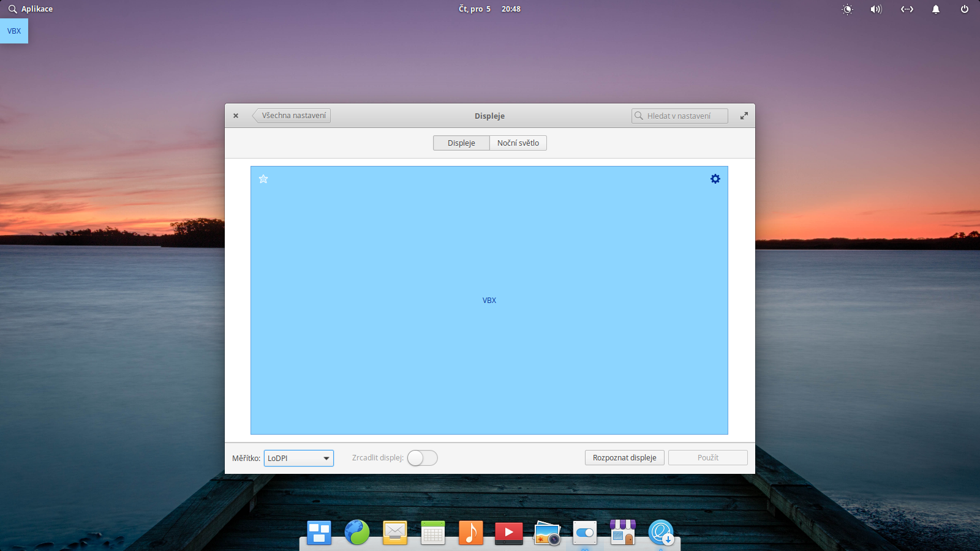
Task: Open the network indicator in the panel
Action: 907,9
